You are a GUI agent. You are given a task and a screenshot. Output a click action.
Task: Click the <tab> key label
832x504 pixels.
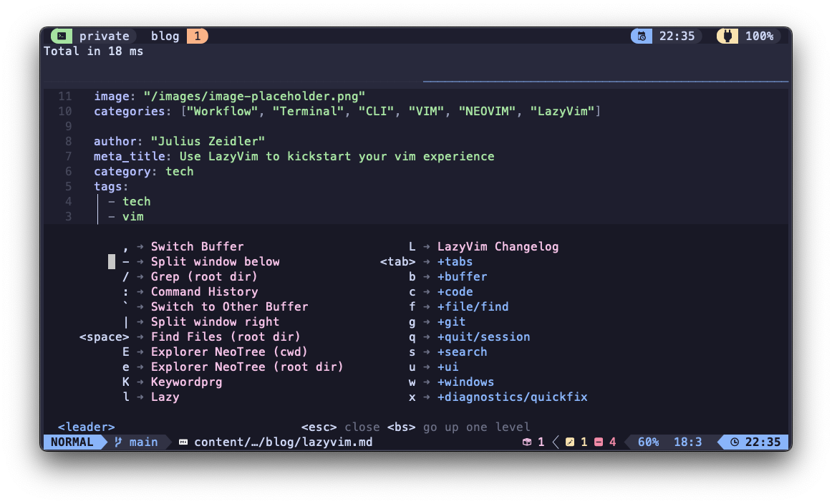coord(398,261)
